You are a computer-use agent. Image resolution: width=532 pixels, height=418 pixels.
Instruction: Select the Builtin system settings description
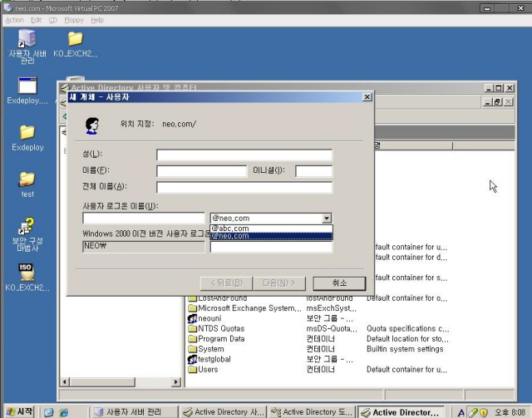click(405, 349)
